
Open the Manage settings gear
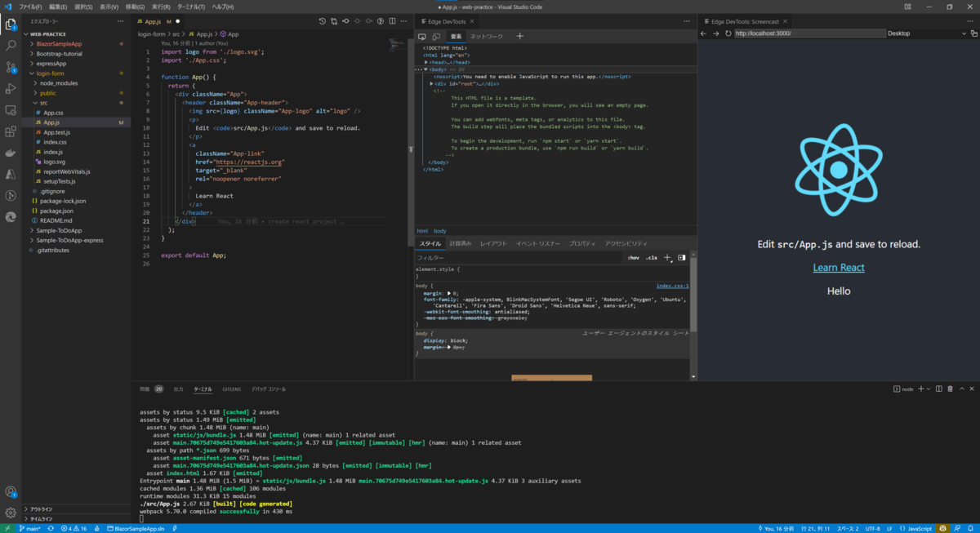click(11, 513)
